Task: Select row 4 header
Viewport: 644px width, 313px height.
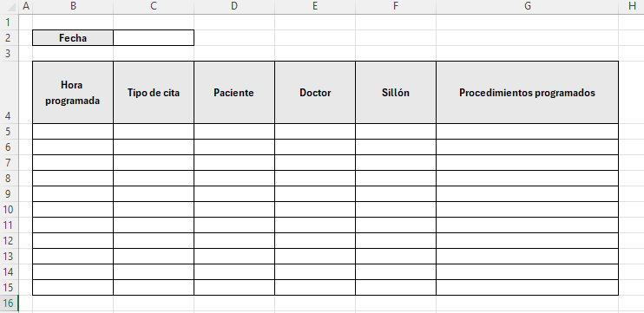Action: (8, 92)
